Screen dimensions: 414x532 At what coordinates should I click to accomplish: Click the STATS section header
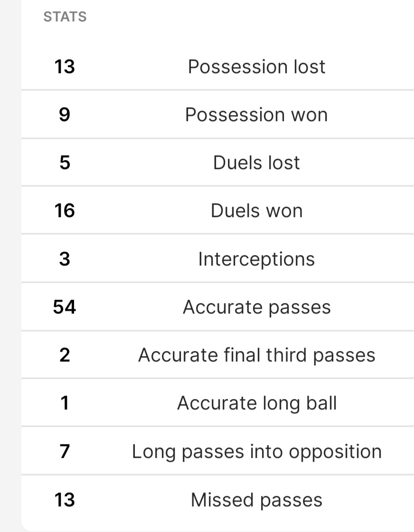[65, 17]
